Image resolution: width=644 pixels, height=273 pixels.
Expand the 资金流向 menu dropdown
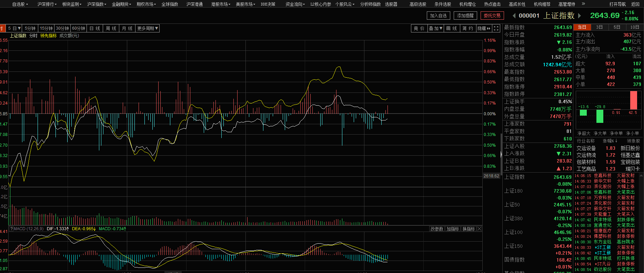click(x=295, y=4)
